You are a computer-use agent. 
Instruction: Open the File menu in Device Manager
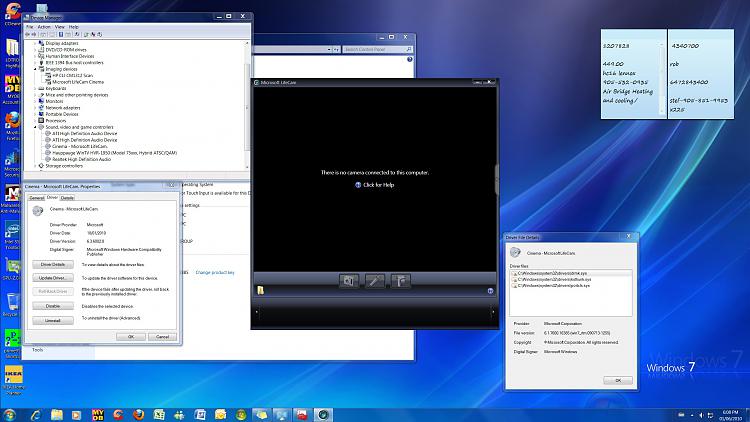(30, 27)
